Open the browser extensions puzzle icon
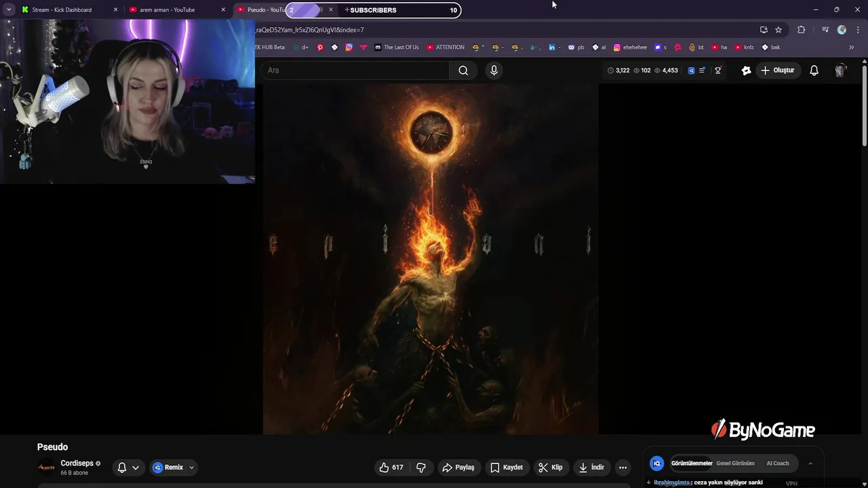The height and width of the screenshot is (488, 868). point(802,30)
